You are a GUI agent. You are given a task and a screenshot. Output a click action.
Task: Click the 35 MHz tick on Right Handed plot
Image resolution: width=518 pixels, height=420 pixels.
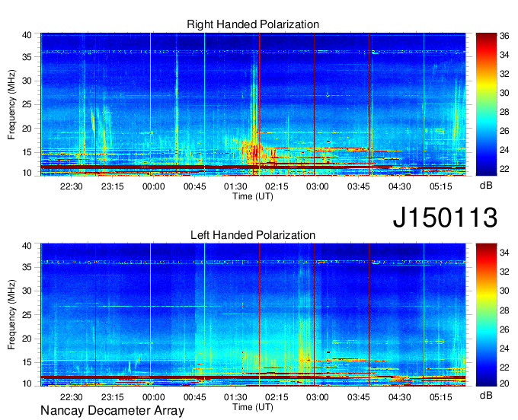coord(27,57)
